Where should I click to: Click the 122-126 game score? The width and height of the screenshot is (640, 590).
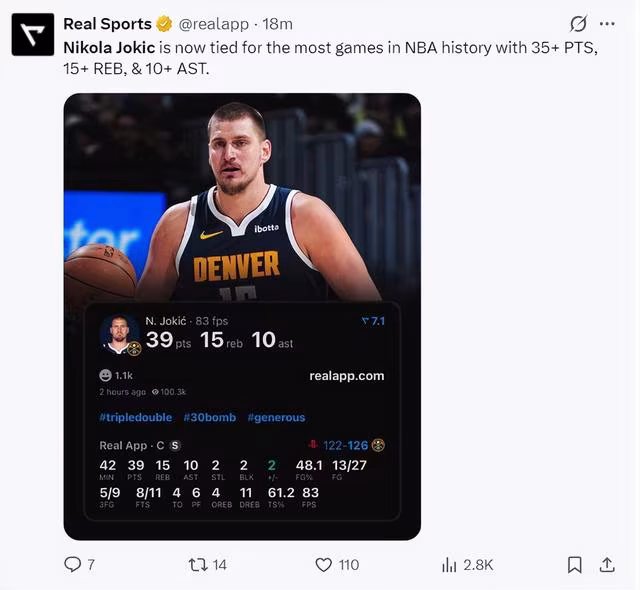tap(346, 445)
